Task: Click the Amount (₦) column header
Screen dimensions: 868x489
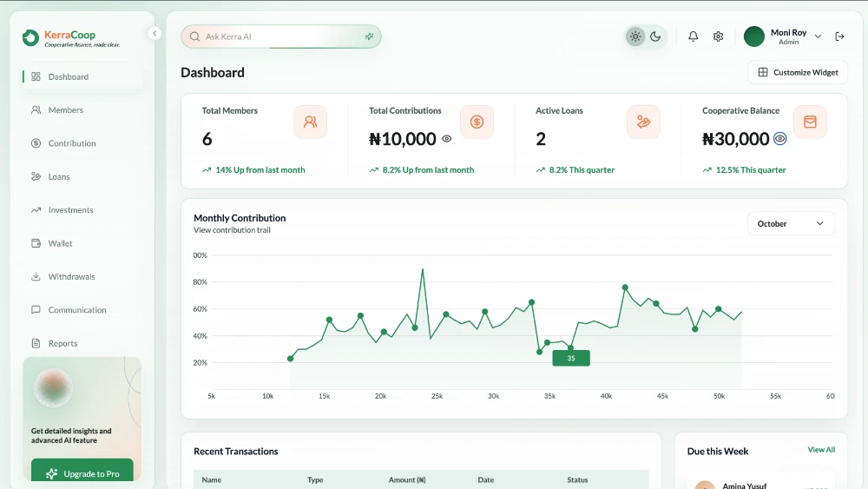Action: tap(407, 480)
